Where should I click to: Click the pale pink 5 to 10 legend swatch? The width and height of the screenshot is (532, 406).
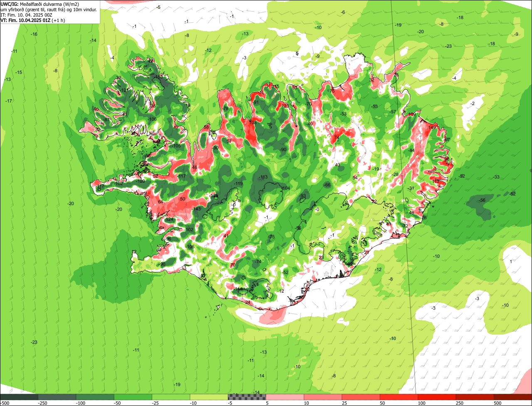click(x=285, y=397)
